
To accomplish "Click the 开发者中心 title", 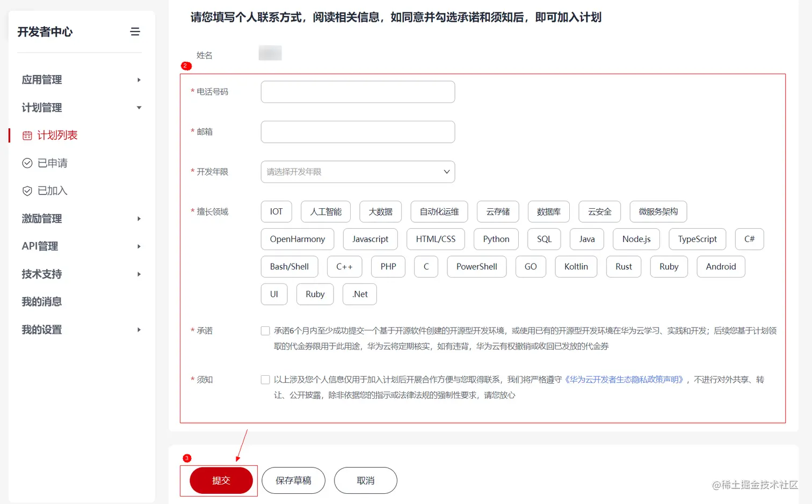I will [x=45, y=32].
